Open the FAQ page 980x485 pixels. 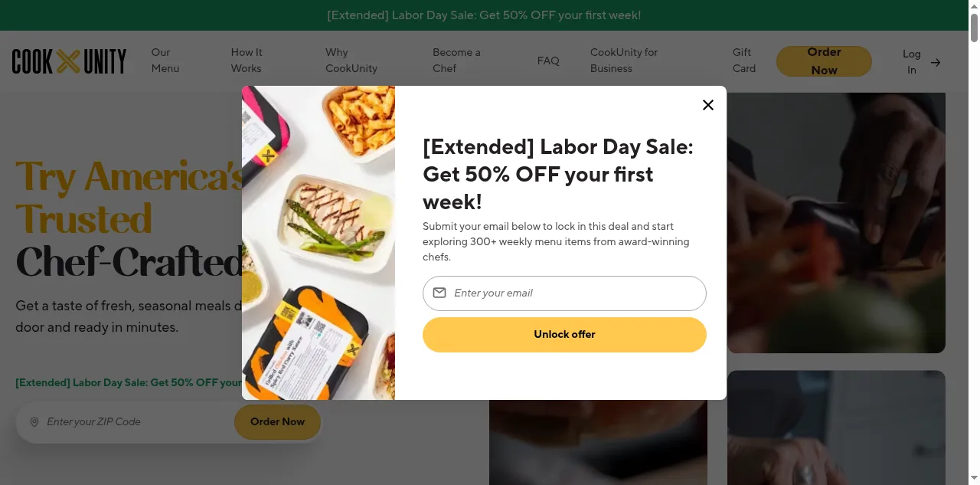548,61
